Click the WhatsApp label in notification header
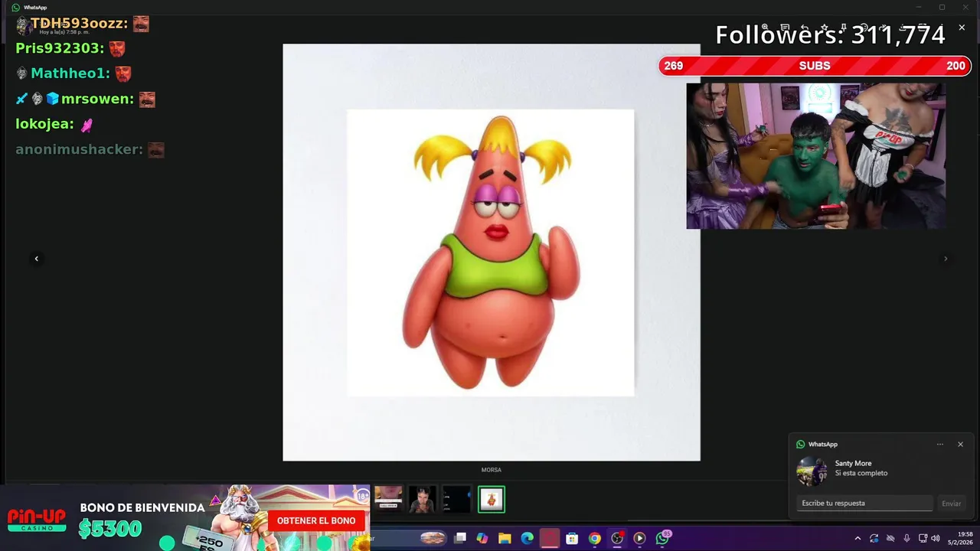 coord(822,445)
